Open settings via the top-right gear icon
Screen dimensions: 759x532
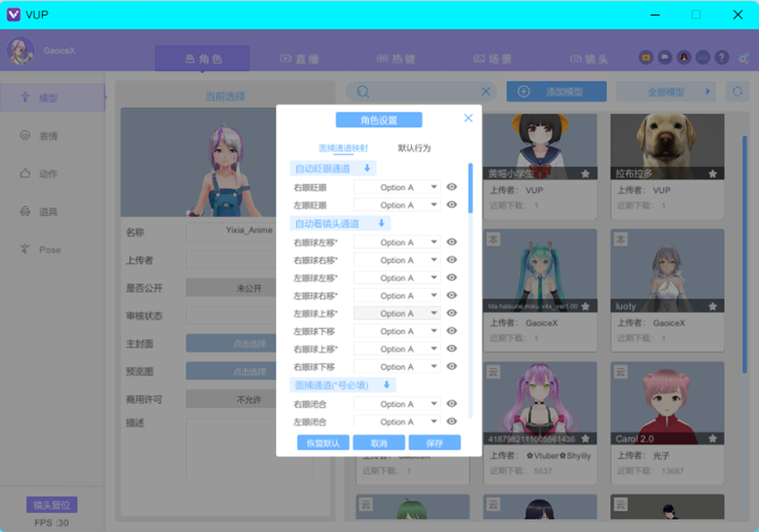(x=743, y=57)
